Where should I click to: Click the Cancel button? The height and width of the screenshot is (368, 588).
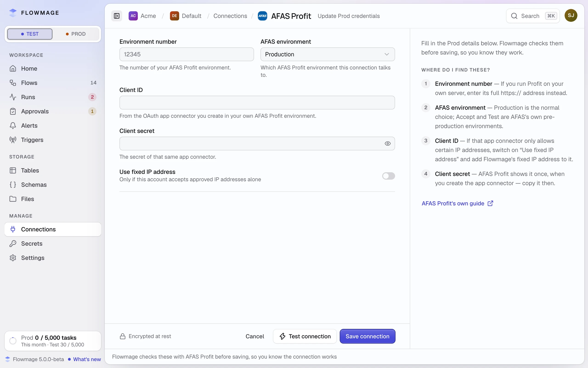(255, 336)
